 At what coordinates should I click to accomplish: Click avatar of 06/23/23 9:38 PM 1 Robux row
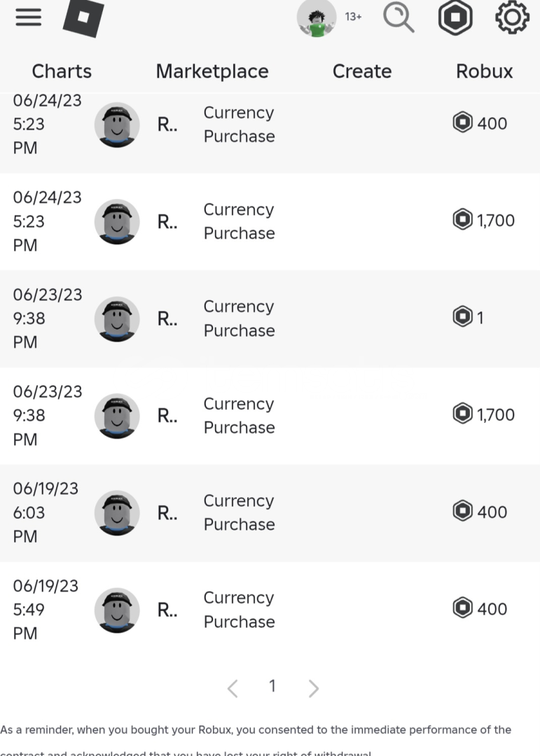coord(117,318)
